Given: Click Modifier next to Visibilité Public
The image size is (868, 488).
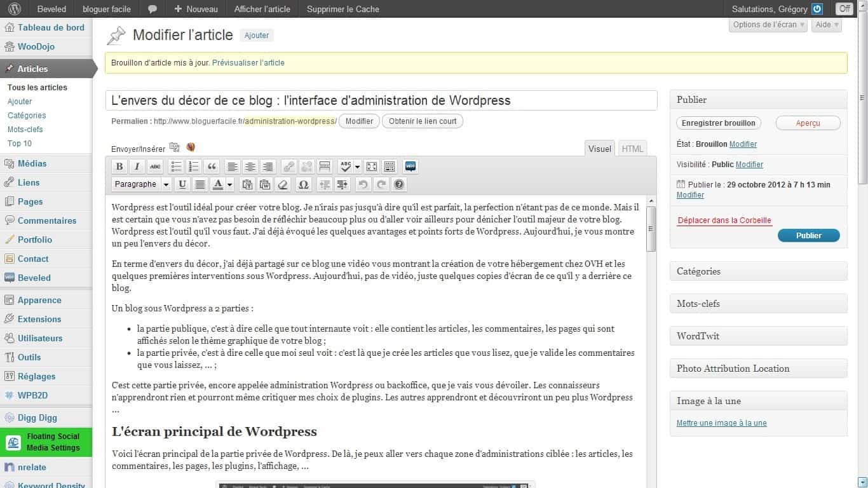Looking at the screenshot, I should (x=749, y=164).
